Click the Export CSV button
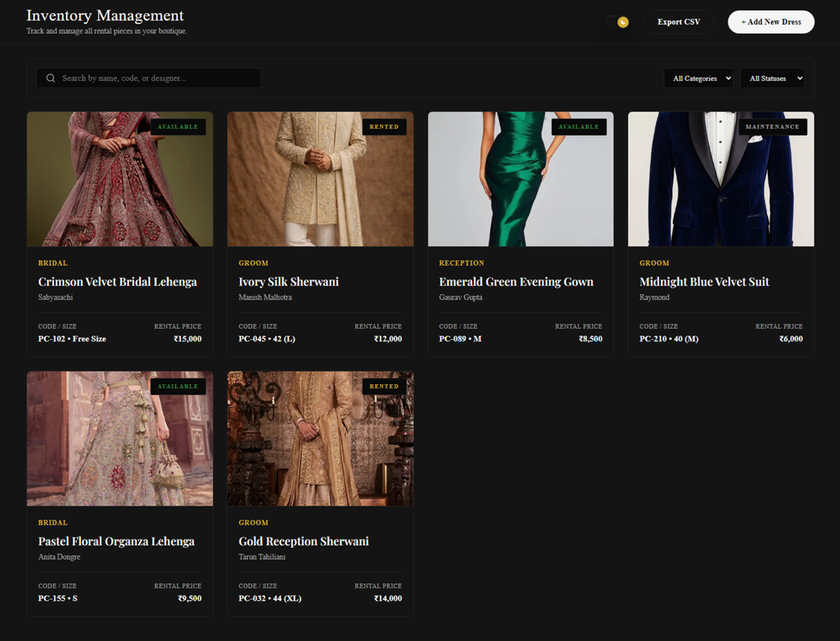840x641 pixels. point(678,22)
